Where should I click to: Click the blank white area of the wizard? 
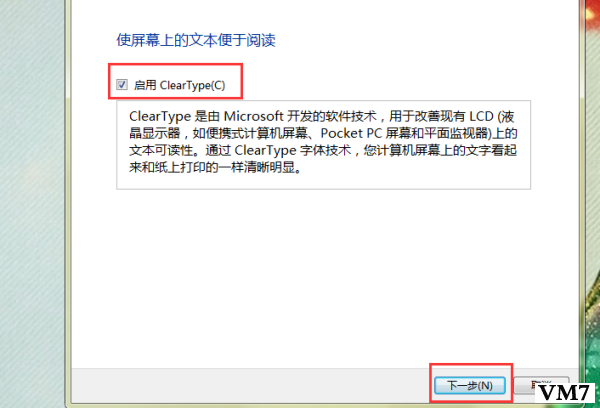(323, 276)
